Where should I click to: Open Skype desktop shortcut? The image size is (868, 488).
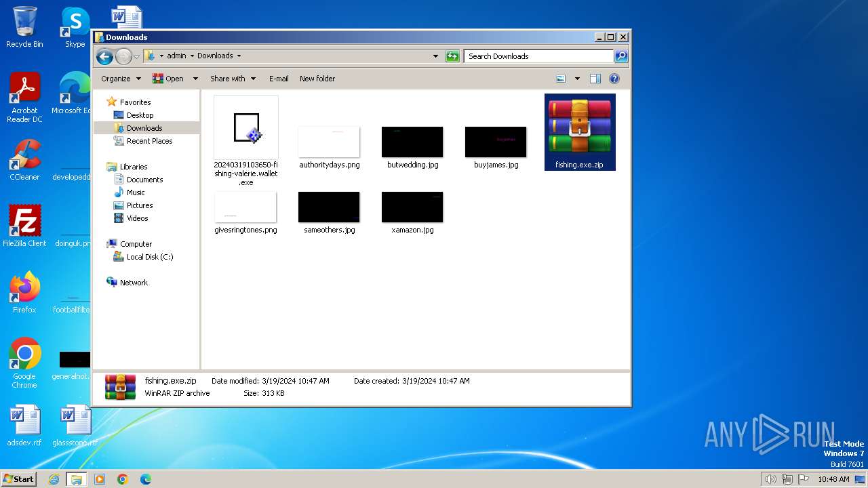click(75, 27)
